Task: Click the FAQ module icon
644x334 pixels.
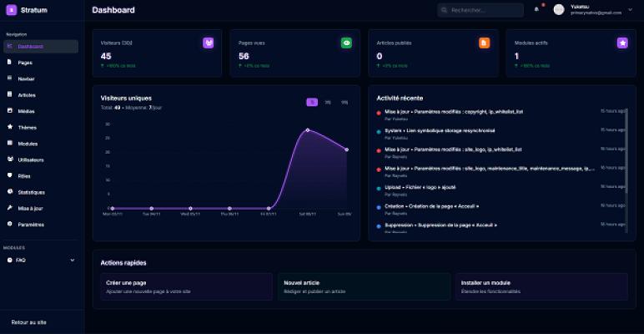Action: click(x=10, y=260)
